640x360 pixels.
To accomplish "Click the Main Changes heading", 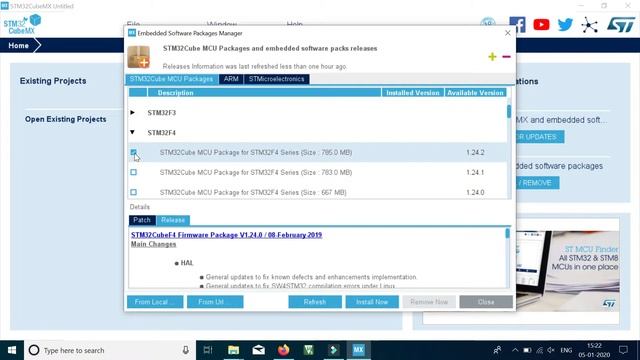I will [153, 244].
